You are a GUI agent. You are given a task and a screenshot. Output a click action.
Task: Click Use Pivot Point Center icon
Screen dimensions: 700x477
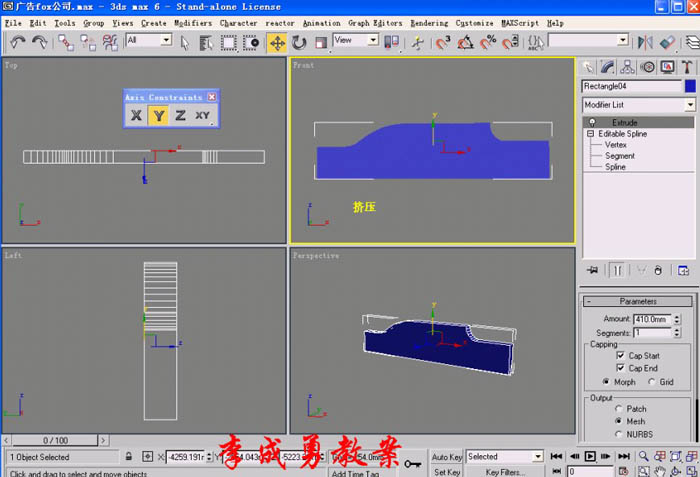[392, 42]
